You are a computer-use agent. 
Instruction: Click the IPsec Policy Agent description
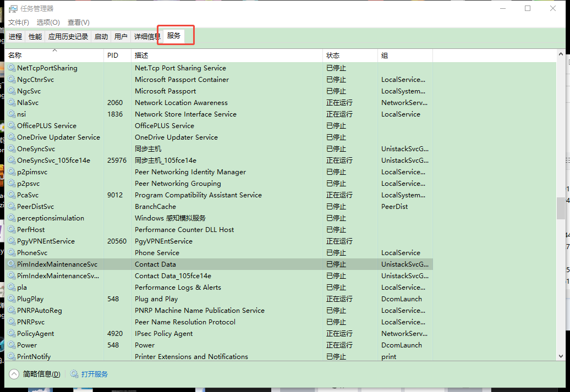point(163,334)
